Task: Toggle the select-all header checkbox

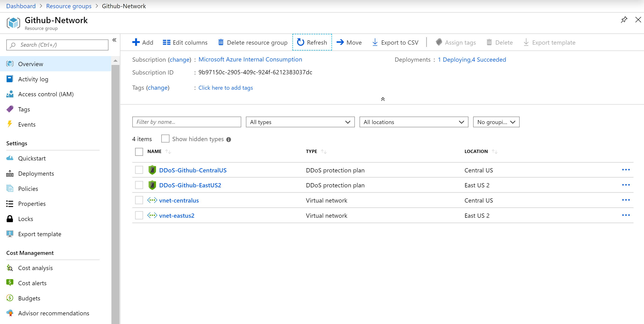Action: 139,152
